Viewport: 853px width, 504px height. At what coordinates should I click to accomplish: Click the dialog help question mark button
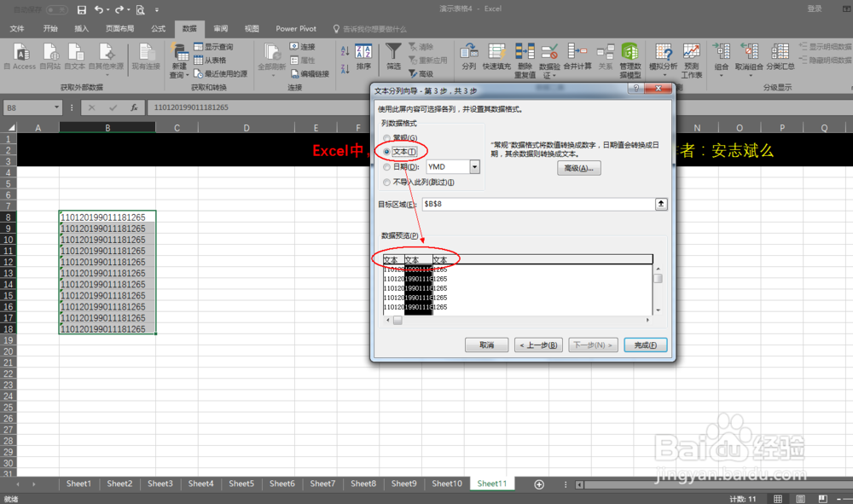point(636,89)
